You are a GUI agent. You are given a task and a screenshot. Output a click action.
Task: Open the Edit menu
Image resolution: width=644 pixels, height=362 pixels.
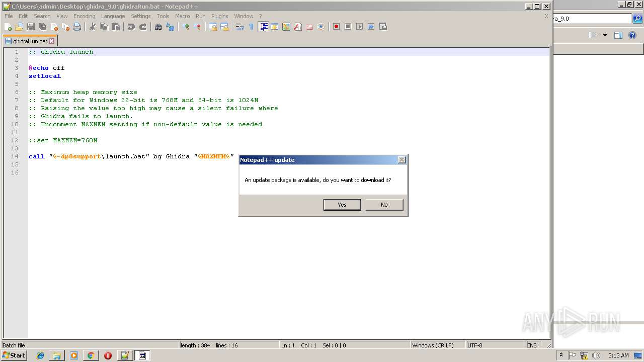click(23, 16)
